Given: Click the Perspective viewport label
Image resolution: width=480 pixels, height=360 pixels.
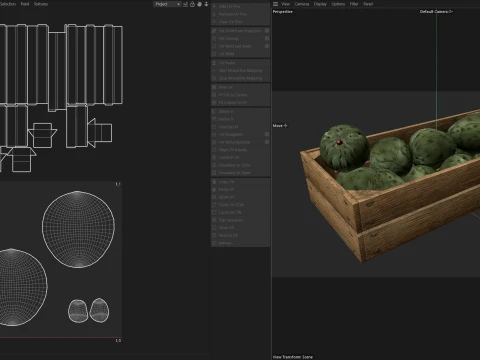Looking at the screenshot, I should click(283, 12).
